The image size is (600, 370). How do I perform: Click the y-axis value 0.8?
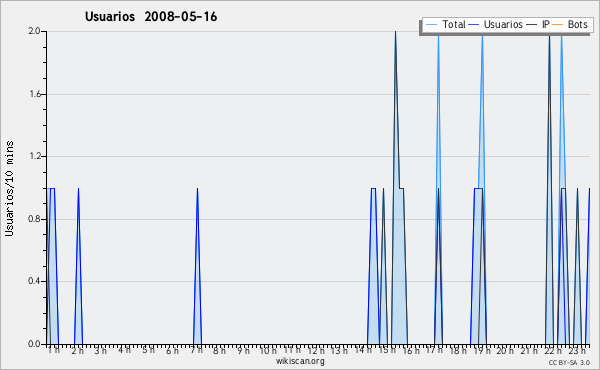[34, 219]
